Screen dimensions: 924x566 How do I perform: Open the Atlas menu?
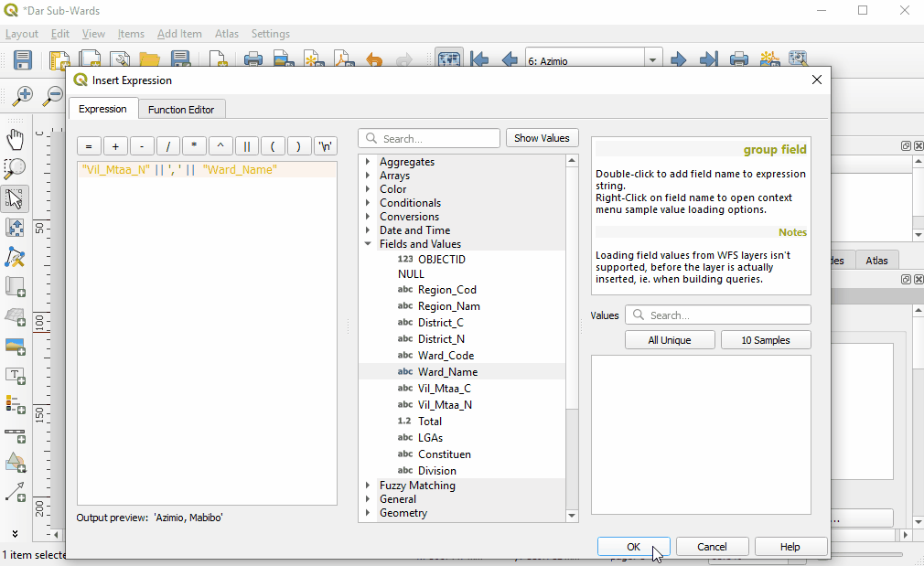226,34
